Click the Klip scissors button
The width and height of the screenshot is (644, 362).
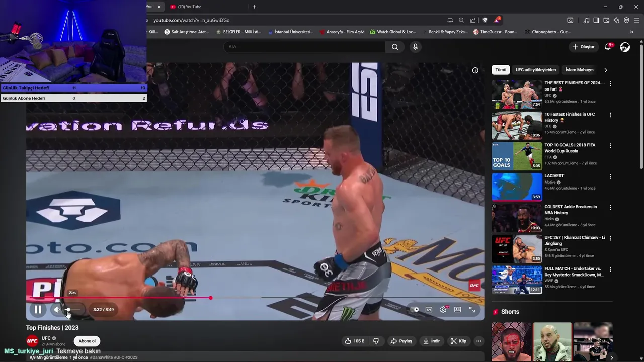click(x=458, y=341)
